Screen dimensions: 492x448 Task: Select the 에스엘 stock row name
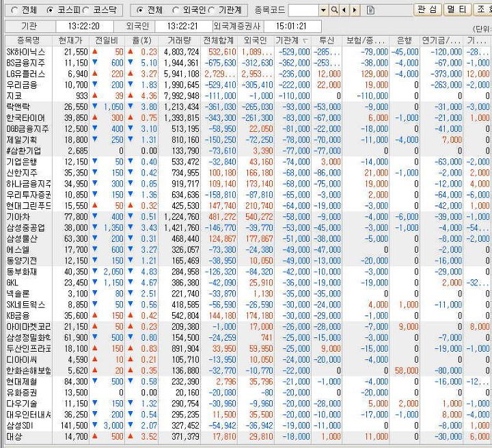tap(18, 249)
